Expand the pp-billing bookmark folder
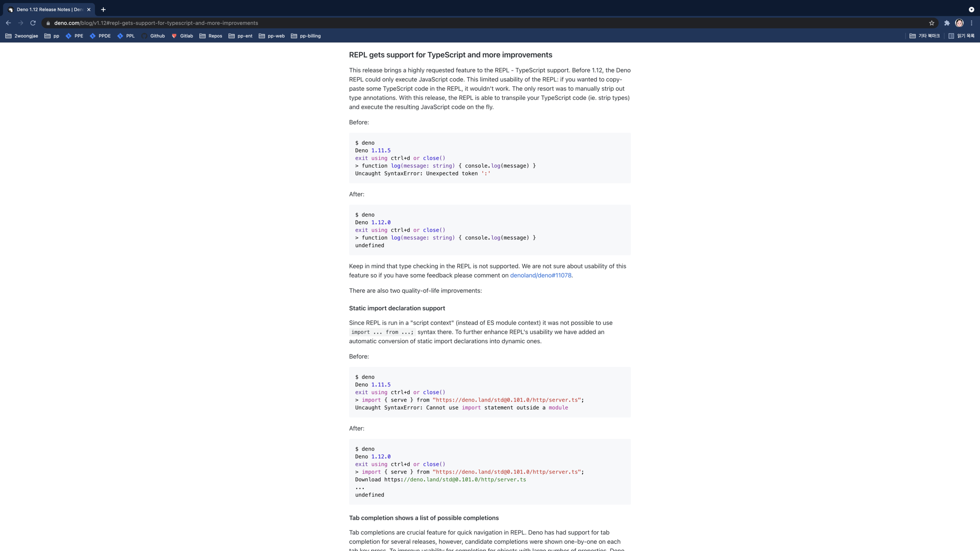The height and width of the screenshot is (551, 980). point(306,36)
